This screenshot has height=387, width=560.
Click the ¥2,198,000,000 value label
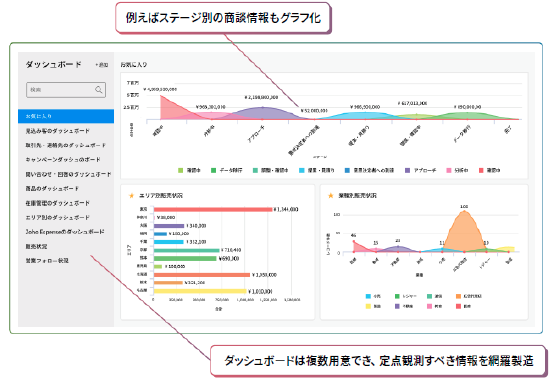click(x=261, y=97)
